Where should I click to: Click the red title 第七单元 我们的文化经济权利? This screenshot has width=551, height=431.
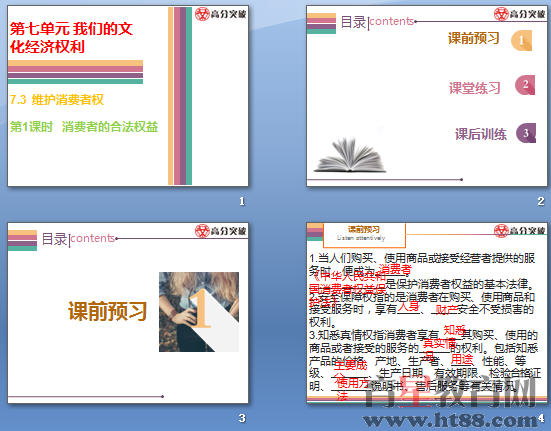[x=71, y=38]
